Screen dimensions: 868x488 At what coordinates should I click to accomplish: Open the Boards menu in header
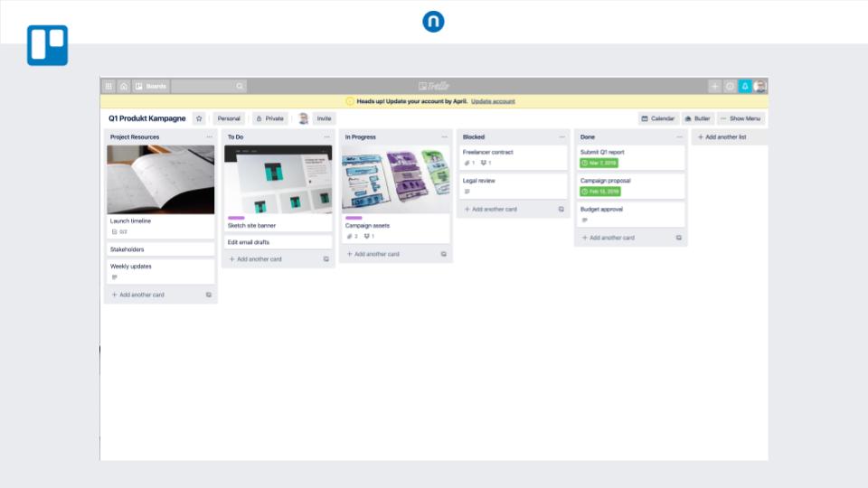[151, 87]
